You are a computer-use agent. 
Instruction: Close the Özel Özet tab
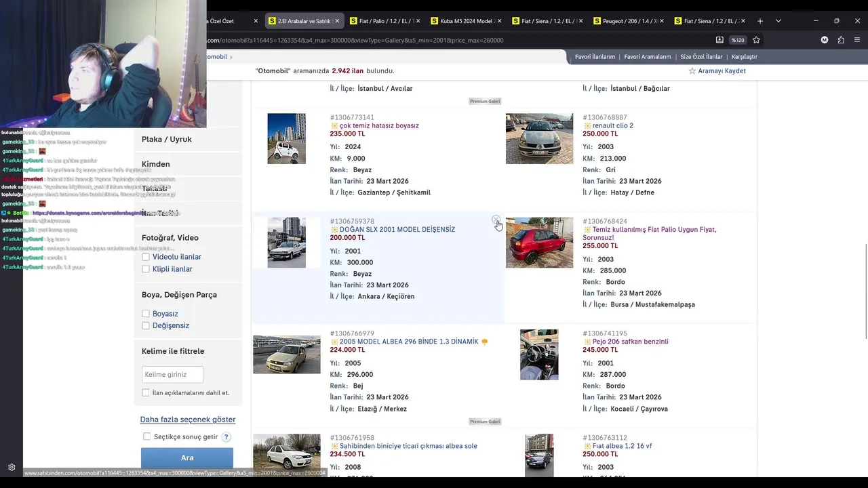click(256, 21)
